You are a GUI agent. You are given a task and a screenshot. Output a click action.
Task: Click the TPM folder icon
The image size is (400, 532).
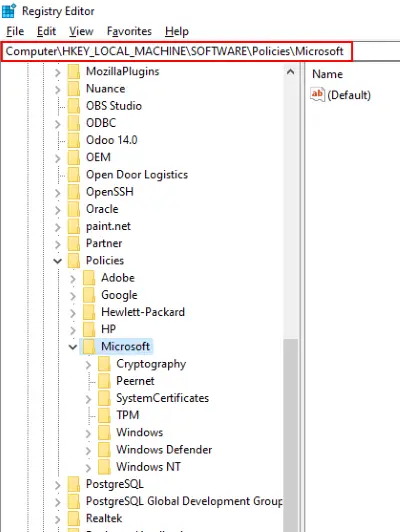click(x=104, y=415)
